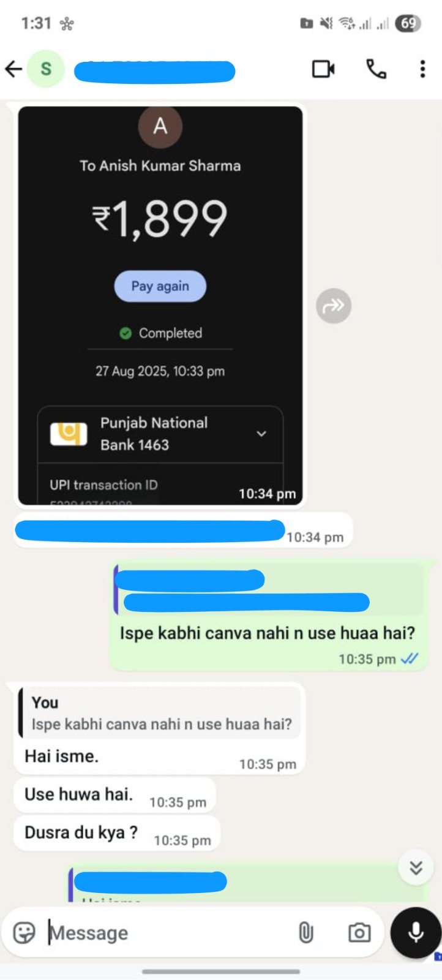Start a voice call with the contact
The height and width of the screenshot is (980, 442).
tap(376, 69)
